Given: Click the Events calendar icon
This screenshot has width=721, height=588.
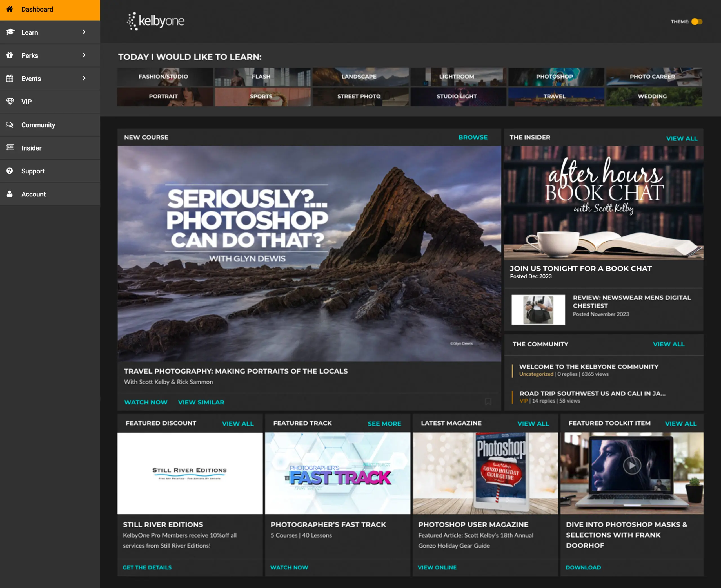Looking at the screenshot, I should (x=10, y=78).
